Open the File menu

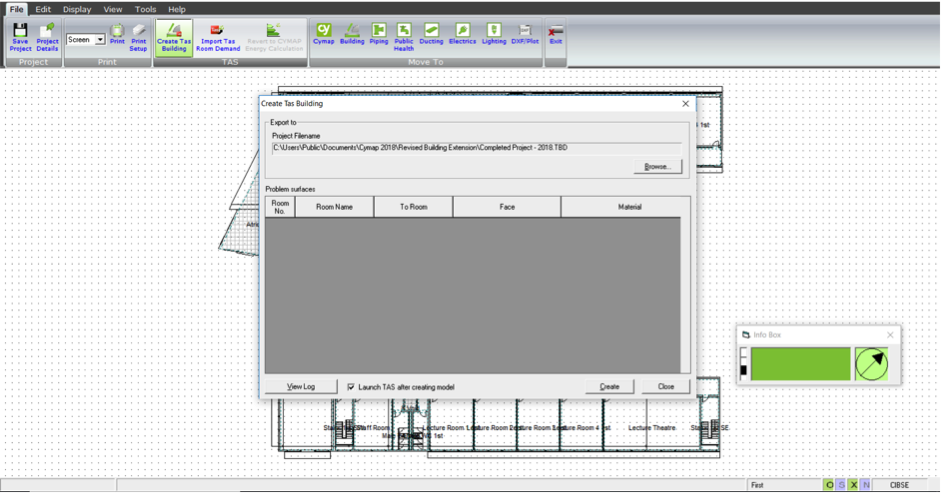pyautogui.click(x=16, y=9)
